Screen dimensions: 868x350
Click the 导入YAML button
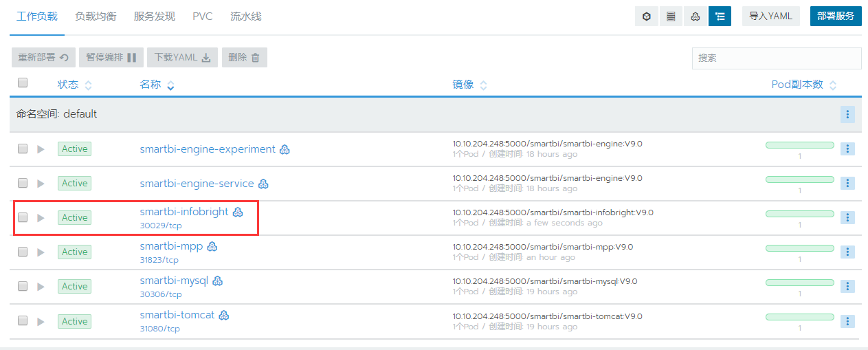click(771, 17)
